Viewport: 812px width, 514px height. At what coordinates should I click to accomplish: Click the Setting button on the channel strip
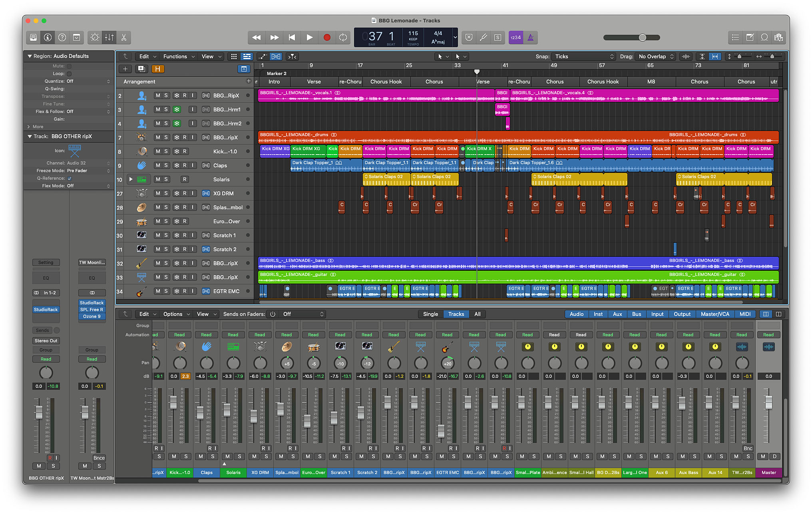(46, 262)
